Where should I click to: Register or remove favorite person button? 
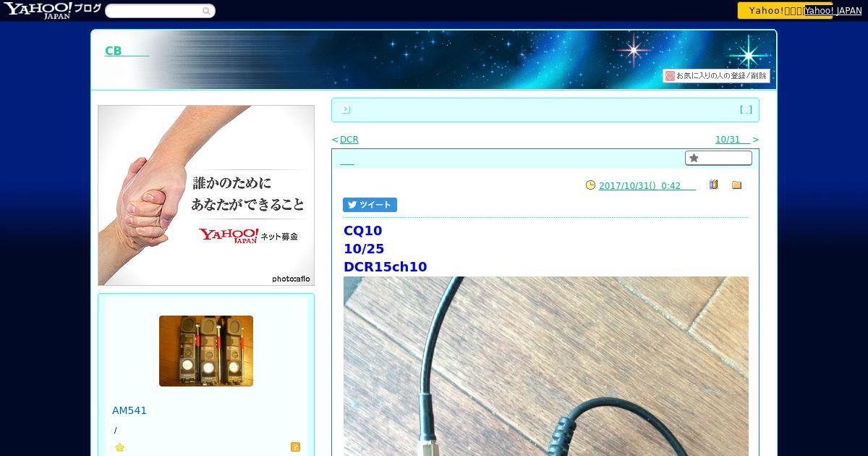[716, 76]
